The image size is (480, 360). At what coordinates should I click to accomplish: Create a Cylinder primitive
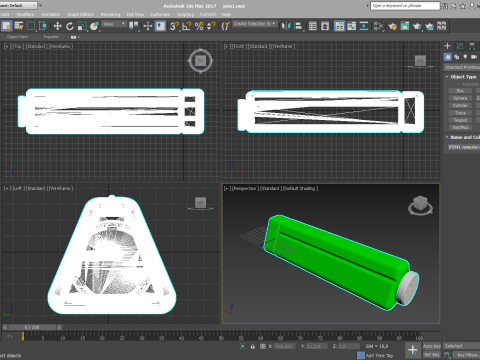point(460,105)
